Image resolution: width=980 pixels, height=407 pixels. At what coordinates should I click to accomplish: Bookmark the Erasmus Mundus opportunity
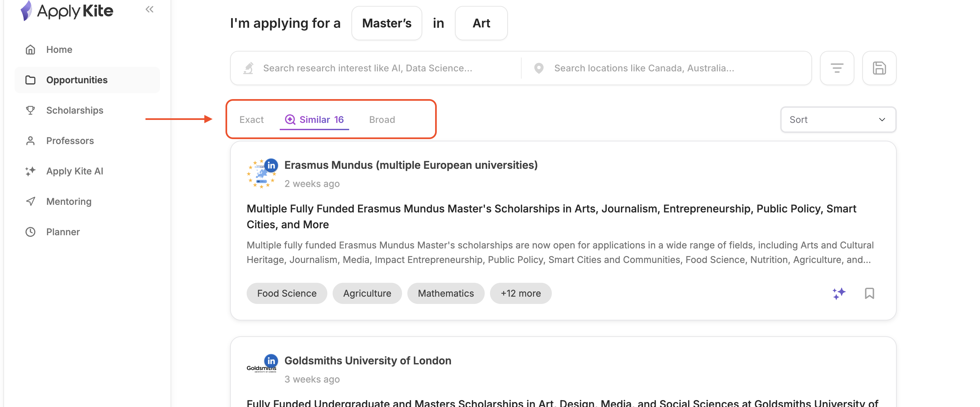pos(869,293)
